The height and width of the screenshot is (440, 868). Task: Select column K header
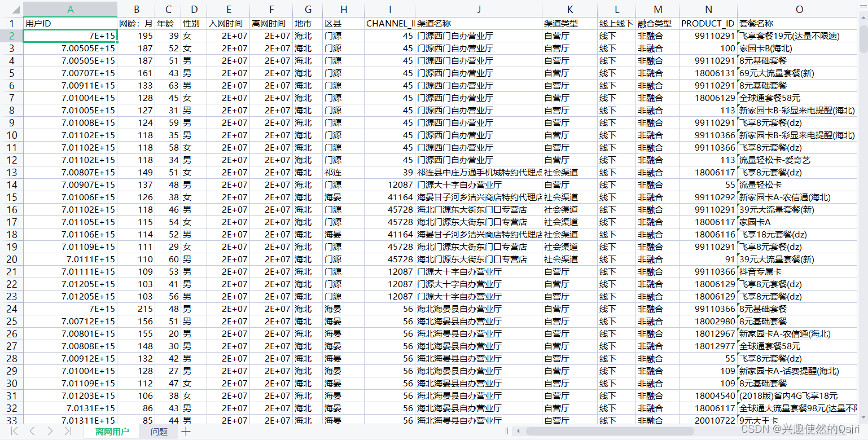click(570, 10)
